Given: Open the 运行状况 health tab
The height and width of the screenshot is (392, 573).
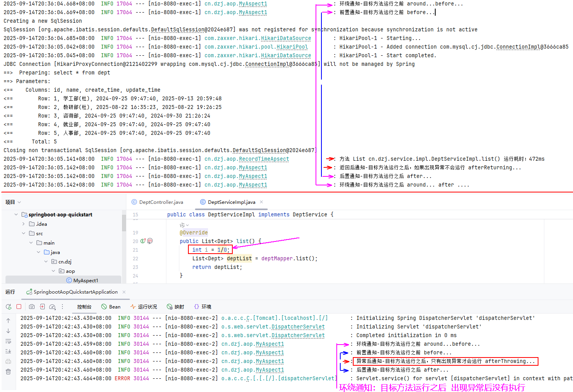Looking at the screenshot, I should click(144, 307).
